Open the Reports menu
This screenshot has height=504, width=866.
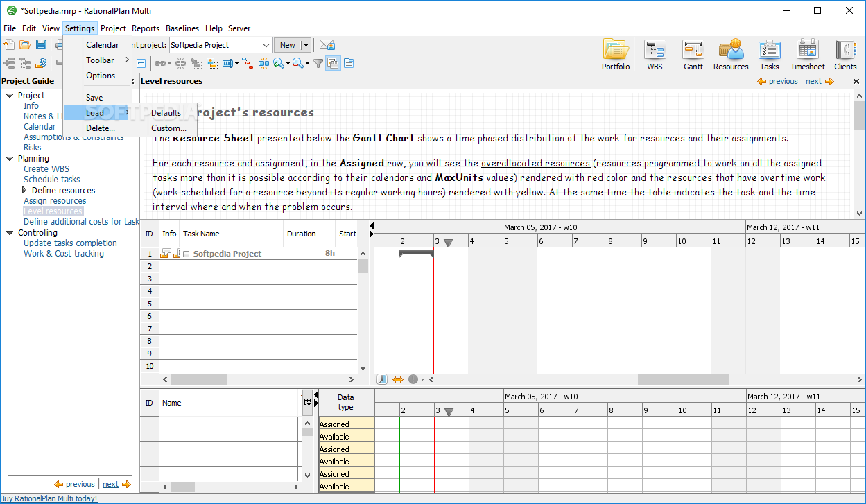pyautogui.click(x=146, y=28)
